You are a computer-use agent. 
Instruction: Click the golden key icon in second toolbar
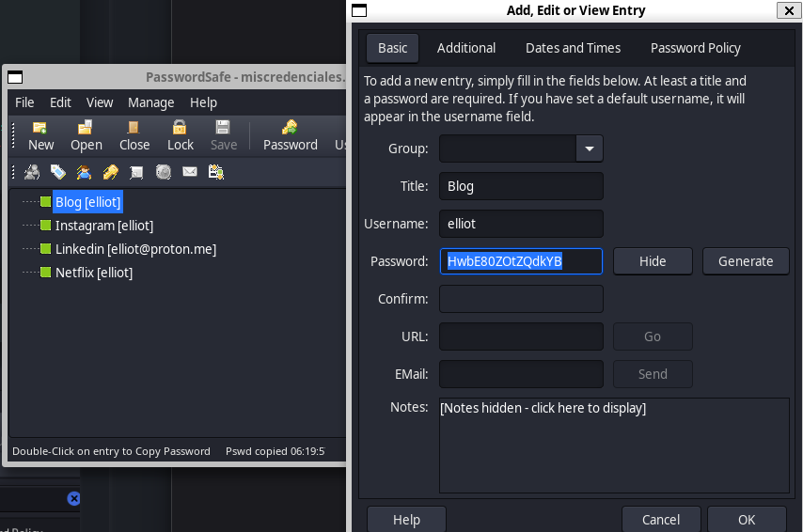point(110,172)
